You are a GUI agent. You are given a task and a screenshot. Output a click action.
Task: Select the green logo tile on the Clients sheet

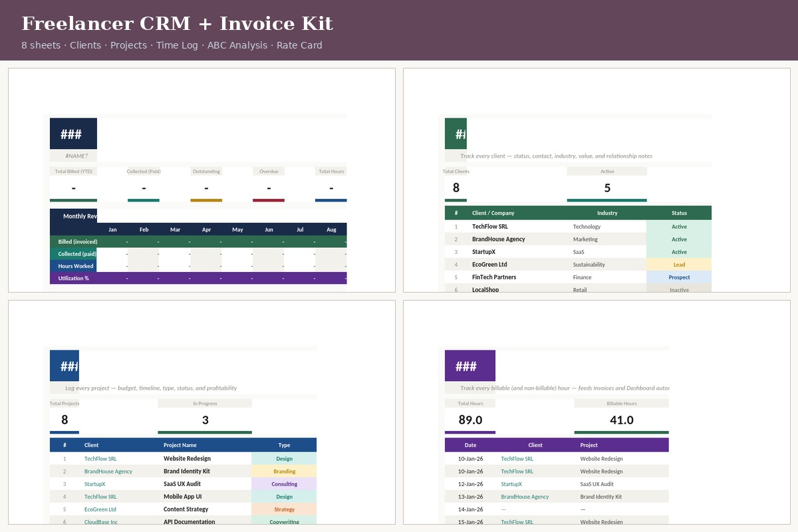[x=456, y=133]
